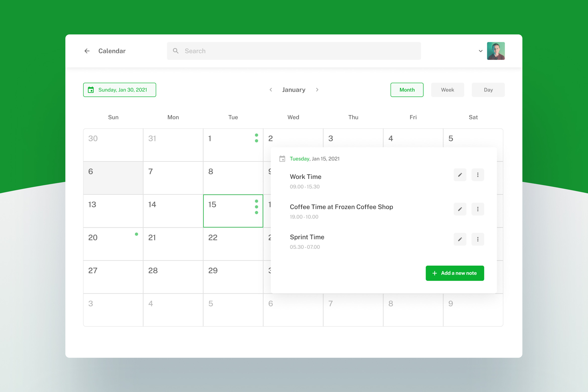
Task: Edit the Coffee Time note
Action: (460, 209)
